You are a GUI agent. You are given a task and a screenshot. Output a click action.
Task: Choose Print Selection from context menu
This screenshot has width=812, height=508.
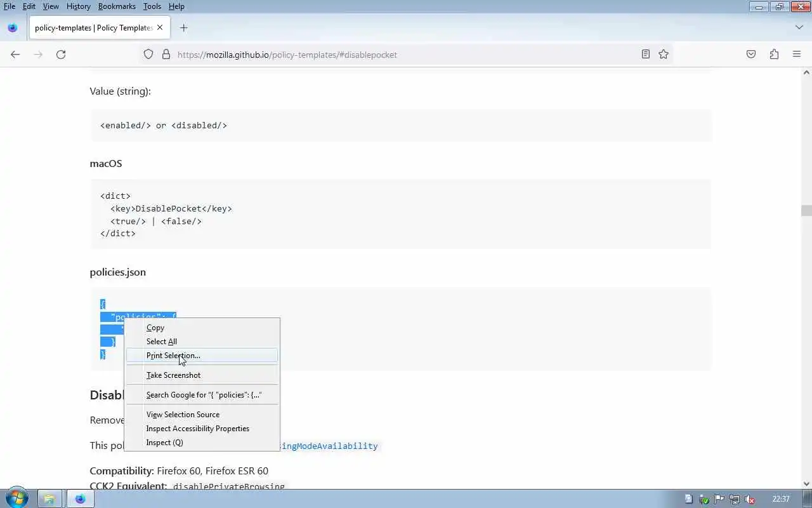point(202,356)
